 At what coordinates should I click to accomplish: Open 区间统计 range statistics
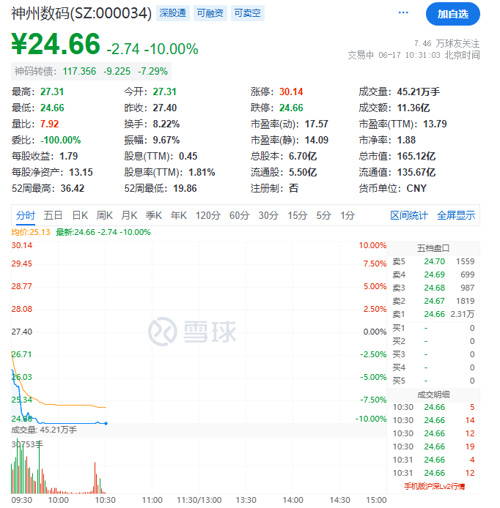(409, 215)
